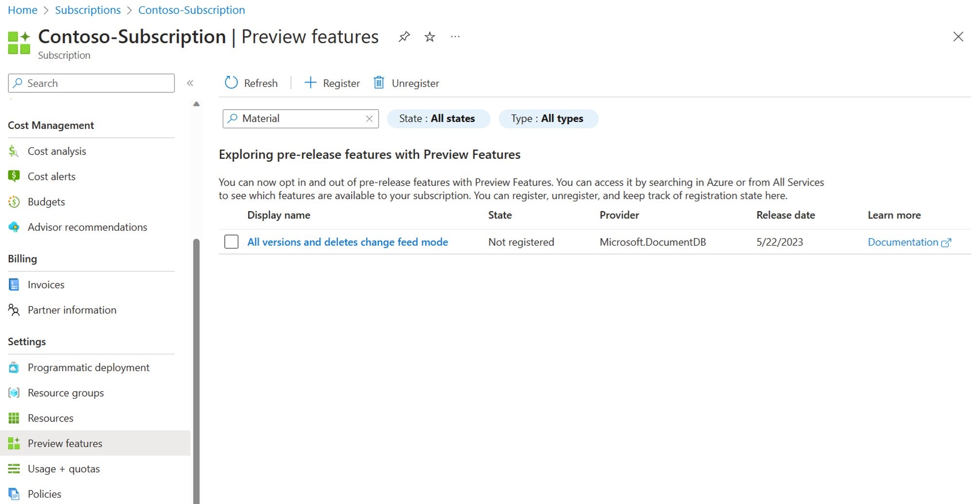Go to Home breadcrumb
Screen dimensions: 980x504
coord(22,10)
